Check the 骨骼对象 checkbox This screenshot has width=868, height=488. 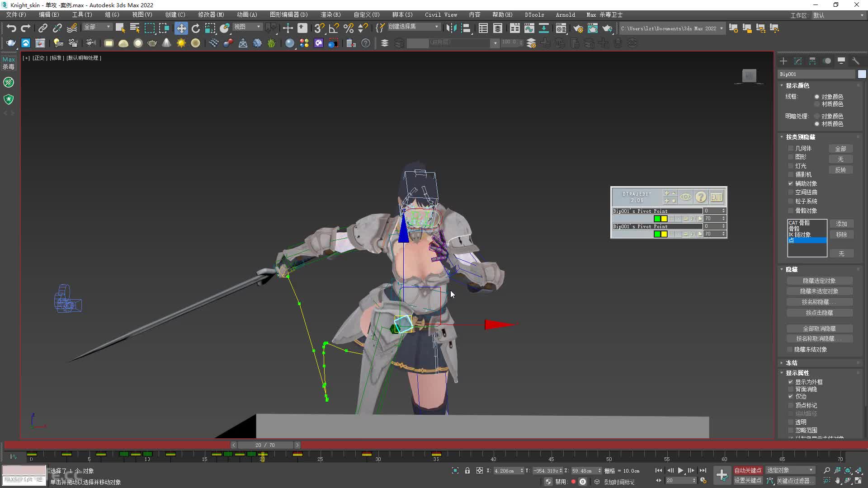click(x=791, y=211)
